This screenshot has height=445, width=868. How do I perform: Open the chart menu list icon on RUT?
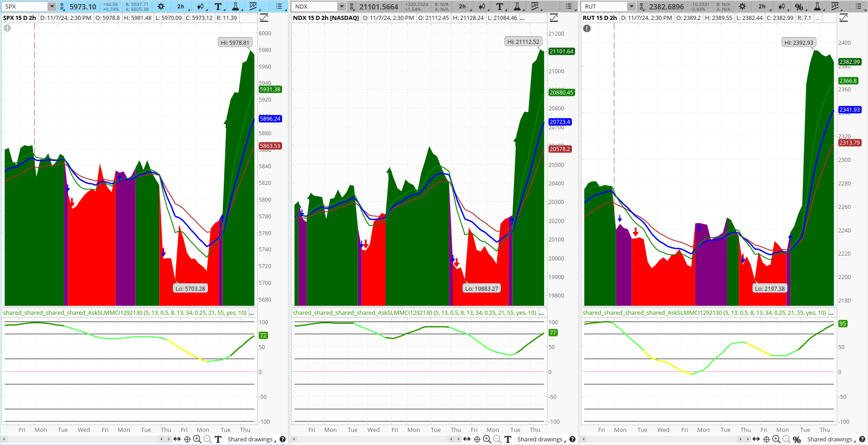859,7
